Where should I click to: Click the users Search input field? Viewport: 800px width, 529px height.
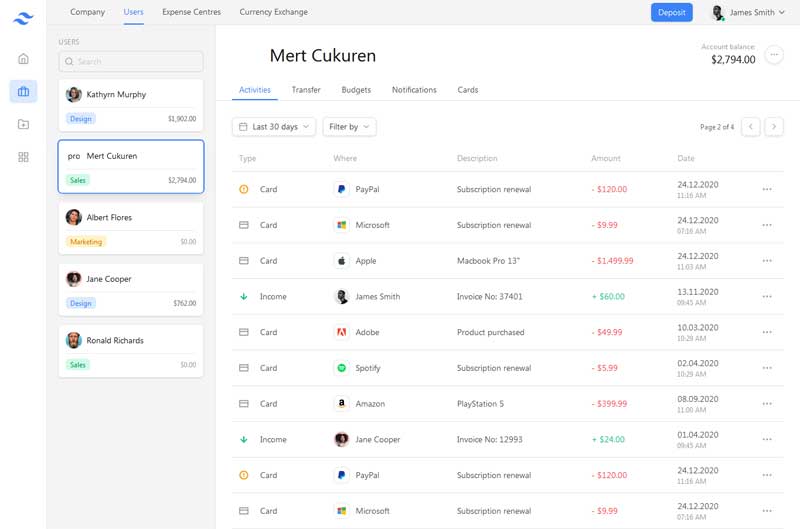(x=131, y=62)
